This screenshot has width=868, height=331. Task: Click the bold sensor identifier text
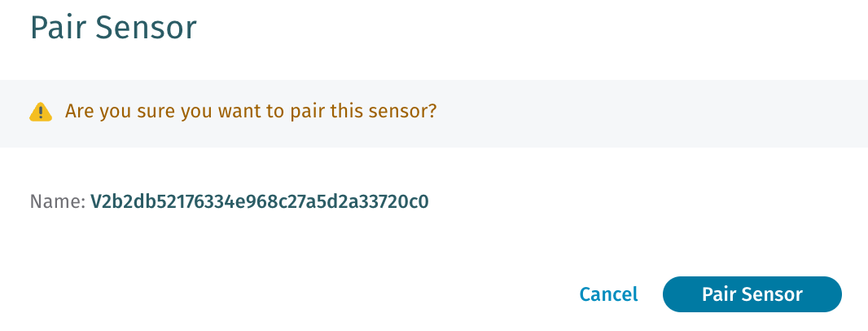tap(259, 201)
